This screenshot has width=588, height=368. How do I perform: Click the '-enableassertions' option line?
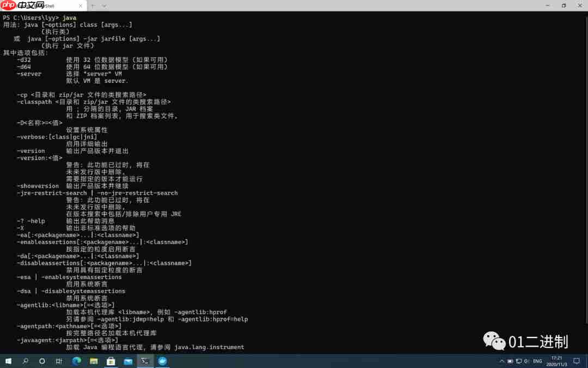tap(102, 242)
